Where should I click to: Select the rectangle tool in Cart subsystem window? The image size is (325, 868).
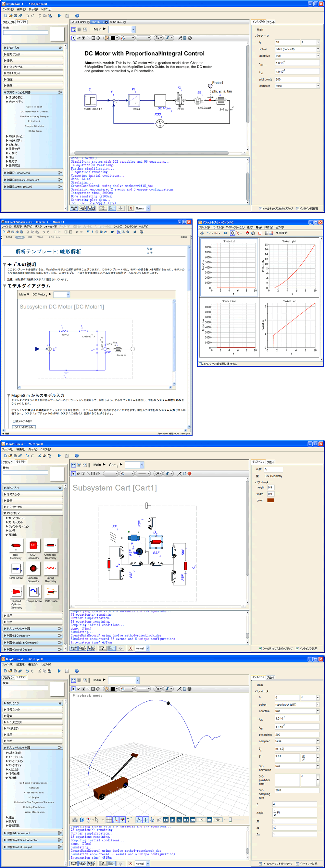point(93,473)
